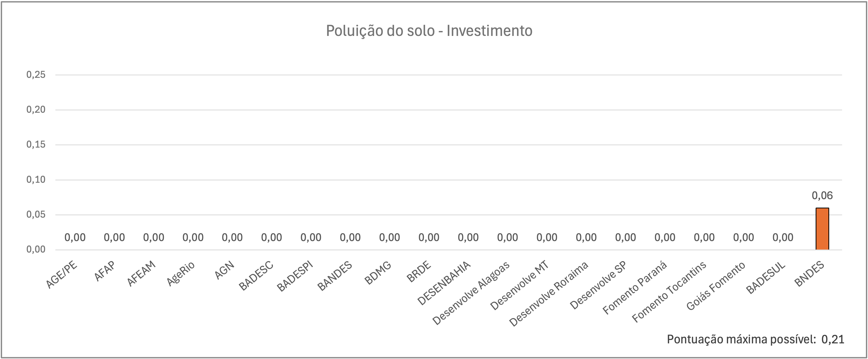
Task: Click the BADESUL axis label
Action: (766, 278)
